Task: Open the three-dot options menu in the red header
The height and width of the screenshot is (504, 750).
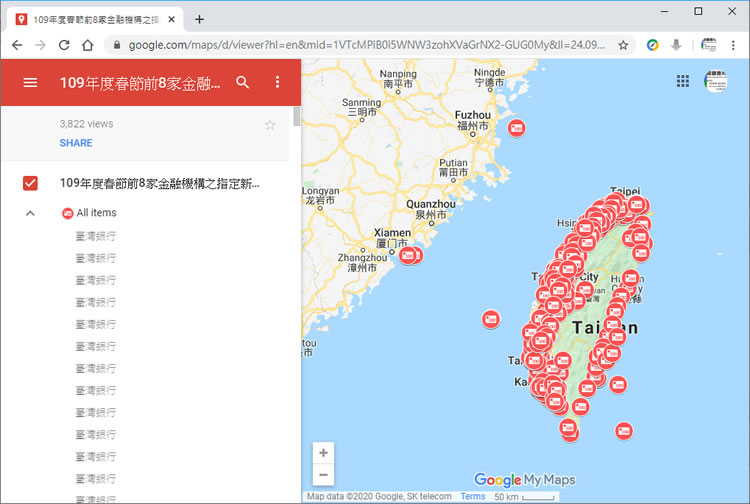Action: [277, 83]
